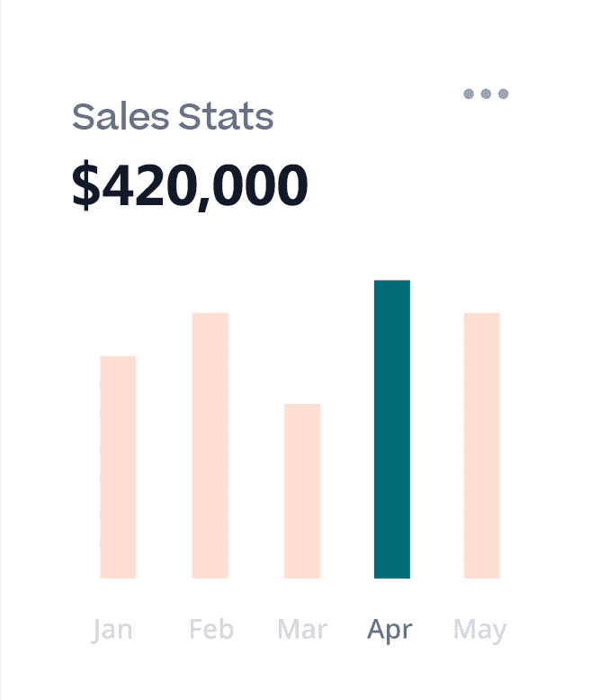Click the highlighted Apr month label

390,630
